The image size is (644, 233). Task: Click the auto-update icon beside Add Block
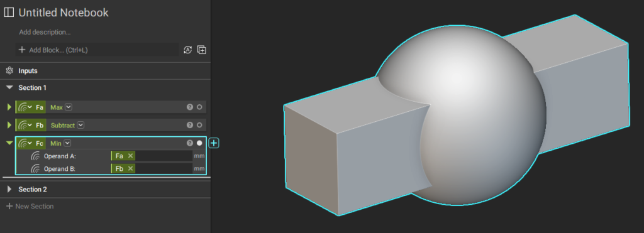point(187,50)
